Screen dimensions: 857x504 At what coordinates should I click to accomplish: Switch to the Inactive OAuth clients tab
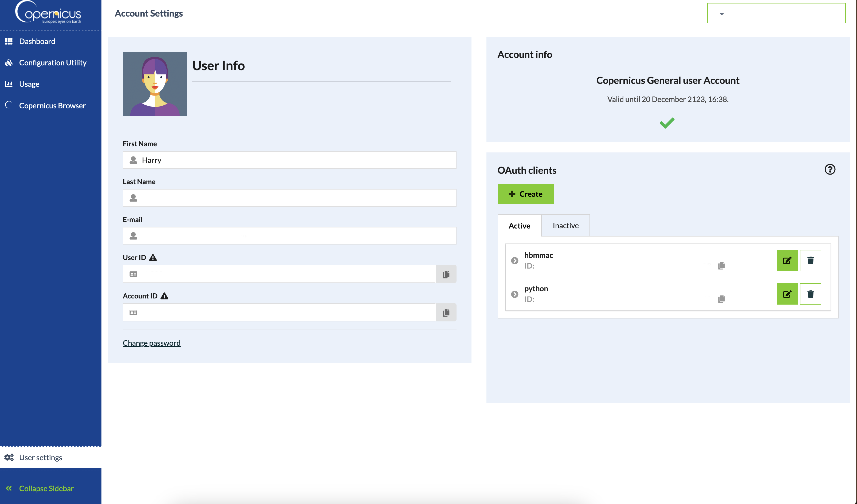565,225
